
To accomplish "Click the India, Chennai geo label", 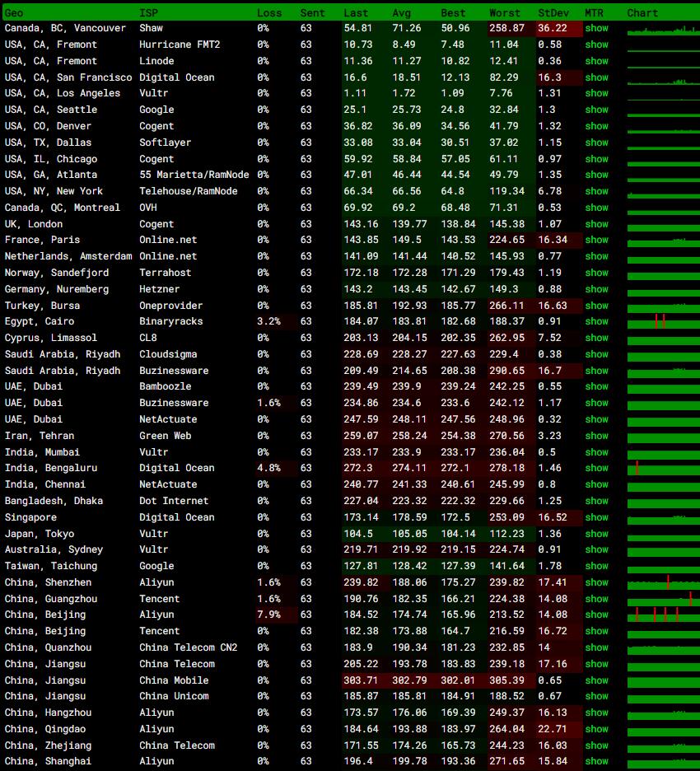I will click(45, 484).
